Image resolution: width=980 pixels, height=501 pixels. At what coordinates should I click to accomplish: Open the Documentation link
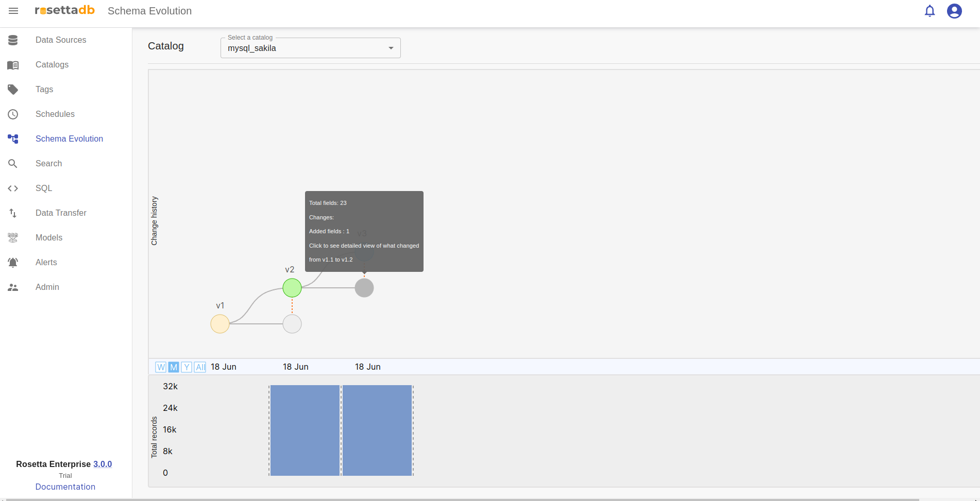(x=65, y=487)
